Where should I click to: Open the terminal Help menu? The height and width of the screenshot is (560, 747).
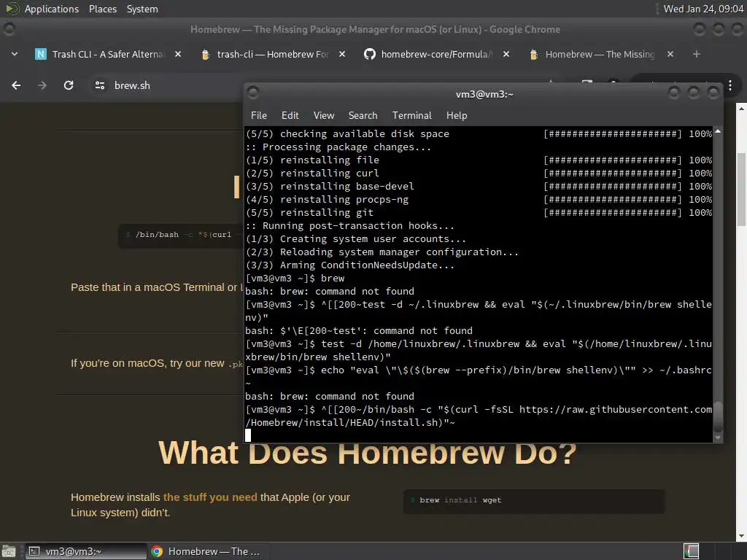click(x=457, y=115)
